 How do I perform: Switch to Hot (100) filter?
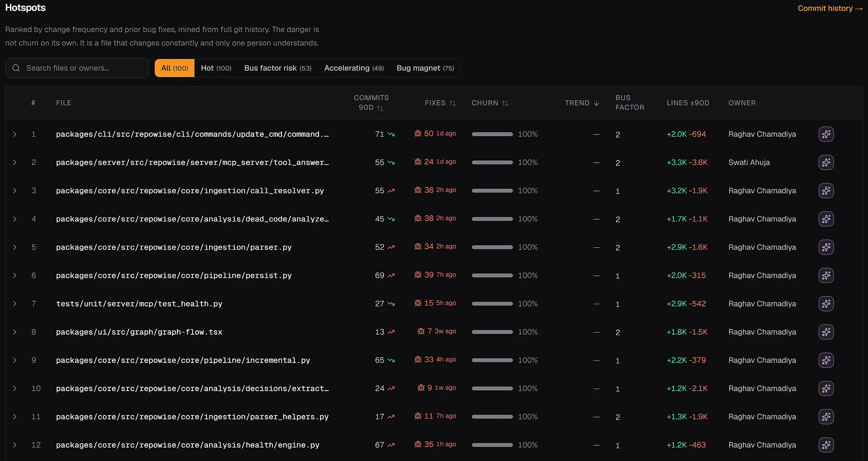click(x=216, y=68)
